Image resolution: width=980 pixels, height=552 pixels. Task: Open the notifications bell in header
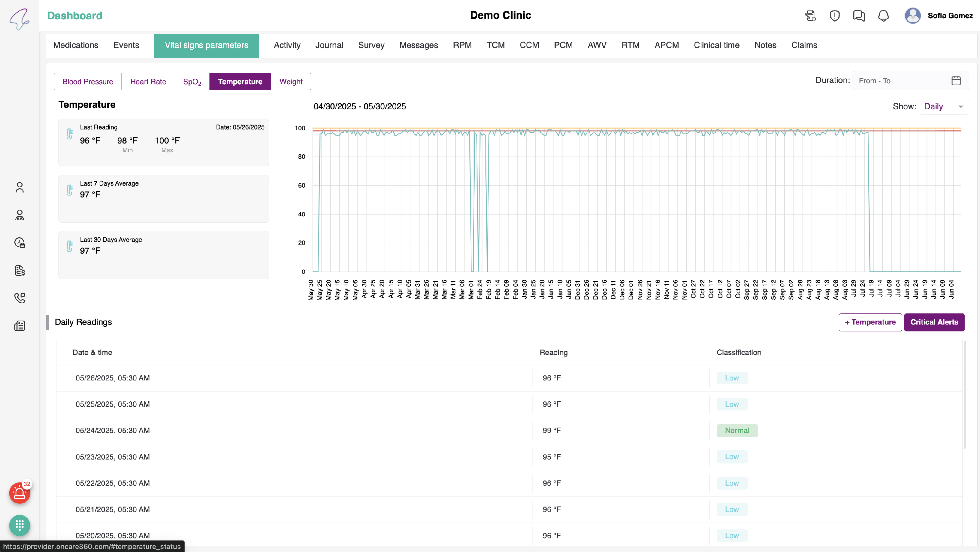point(883,16)
